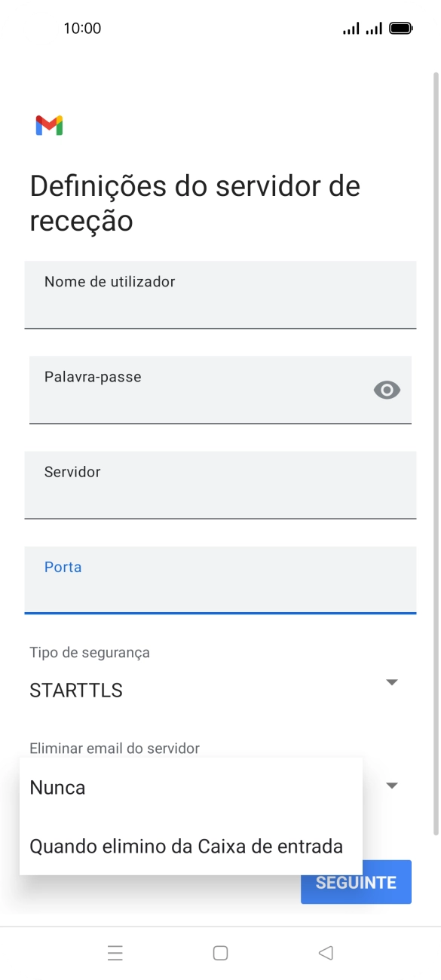Focus the Porta field
The height and width of the screenshot is (980, 441).
(x=220, y=580)
